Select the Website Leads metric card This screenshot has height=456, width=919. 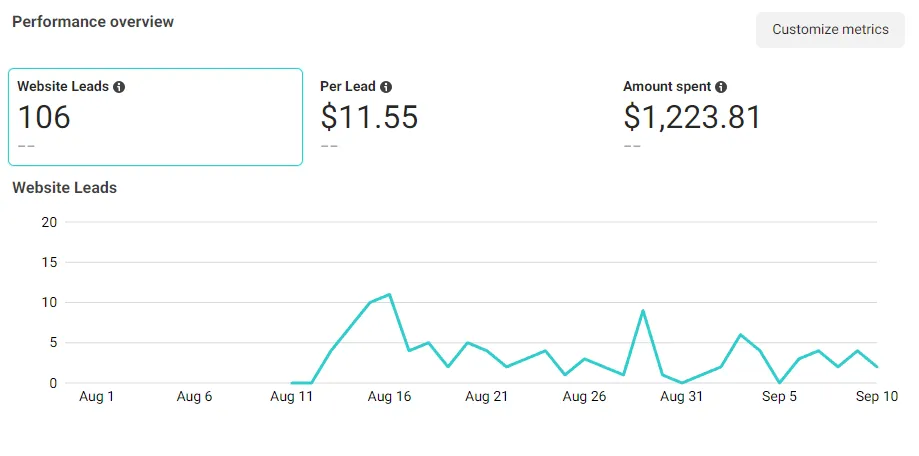(x=155, y=117)
